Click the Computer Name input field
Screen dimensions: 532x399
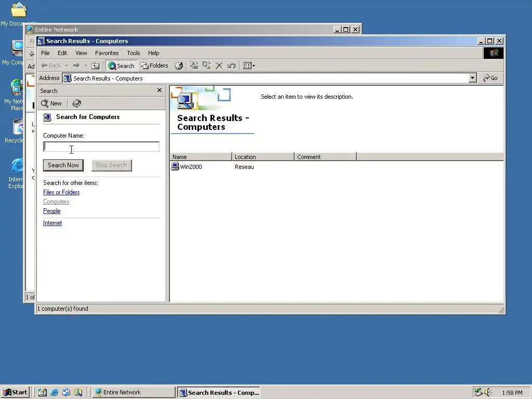click(x=101, y=147)
